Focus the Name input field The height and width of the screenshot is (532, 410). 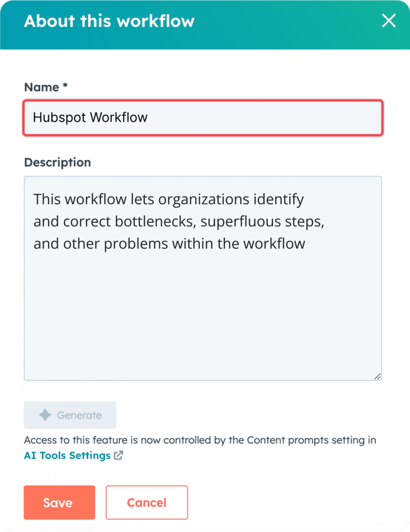pyautogui.click(x=203, y=118)
